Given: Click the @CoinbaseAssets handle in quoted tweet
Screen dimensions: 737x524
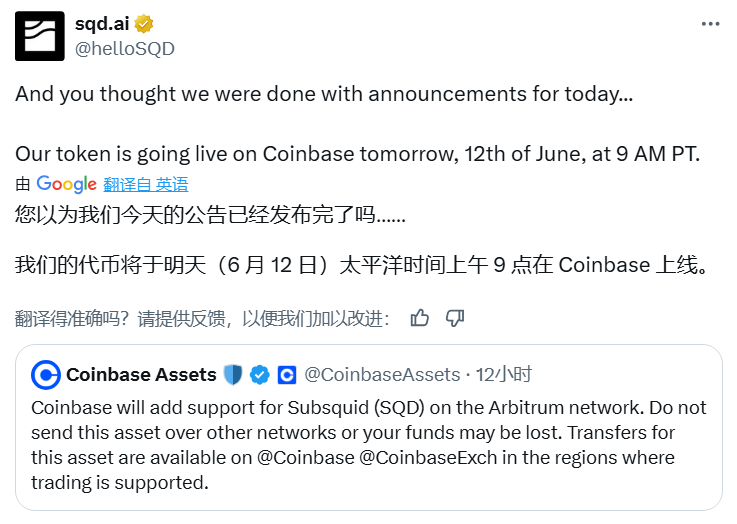Looking at the screenshot, I should pos(382,375).
